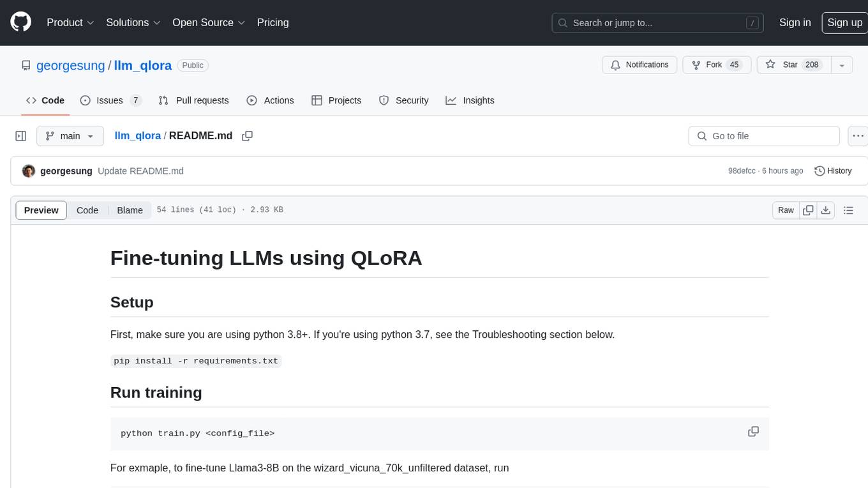Expand the Open Source menu
Viewport: 868px width, 488px height.
pyautogui.click(x=209, y=22)
